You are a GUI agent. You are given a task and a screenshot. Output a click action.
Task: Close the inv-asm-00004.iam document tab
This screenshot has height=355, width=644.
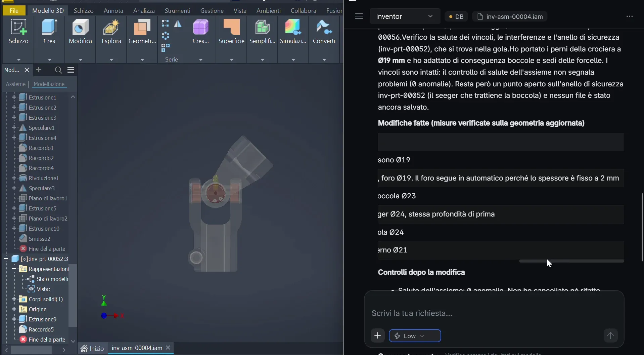(168, 348)
